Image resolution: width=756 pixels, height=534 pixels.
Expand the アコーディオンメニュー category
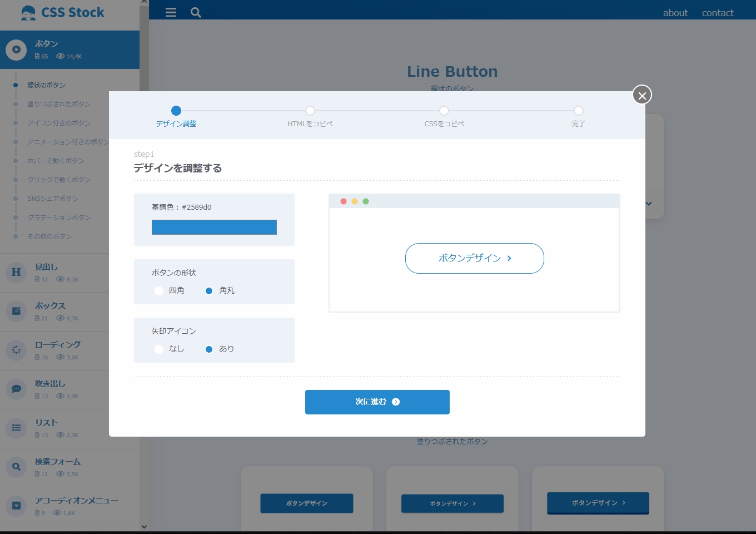pyautogui.click(x=69, y=506)
